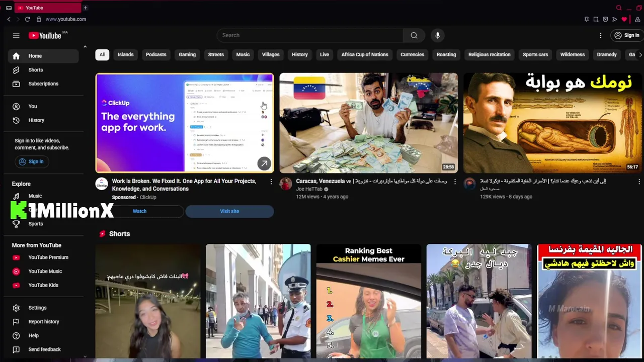
Task: Click the YouTube logo
Action: point(45,36)
